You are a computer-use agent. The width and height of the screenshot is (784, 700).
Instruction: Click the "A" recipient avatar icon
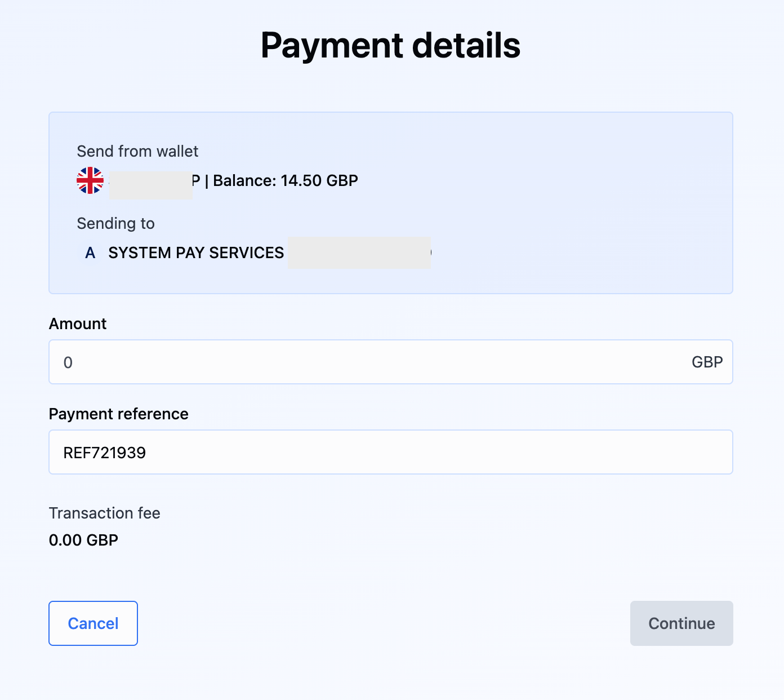90,253
